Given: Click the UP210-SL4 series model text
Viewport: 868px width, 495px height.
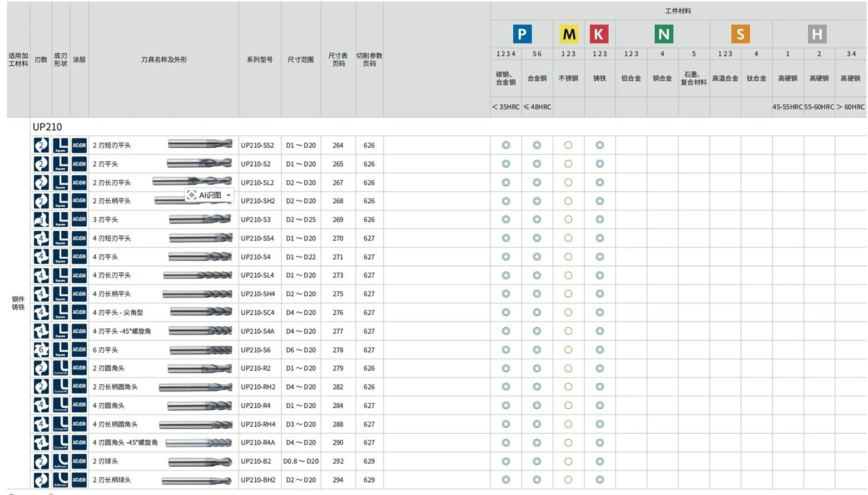Looking at the screenshot, I should coord(258,276).
